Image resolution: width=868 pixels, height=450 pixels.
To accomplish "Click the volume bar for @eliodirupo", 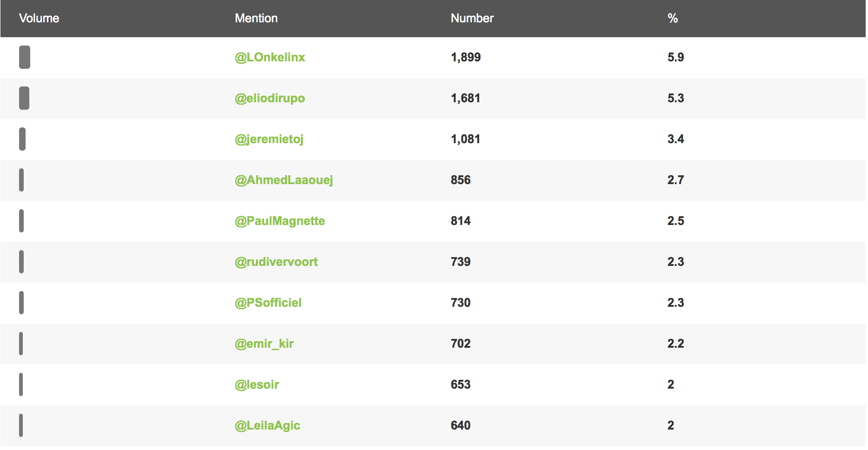I will click(x=24, y=98).
